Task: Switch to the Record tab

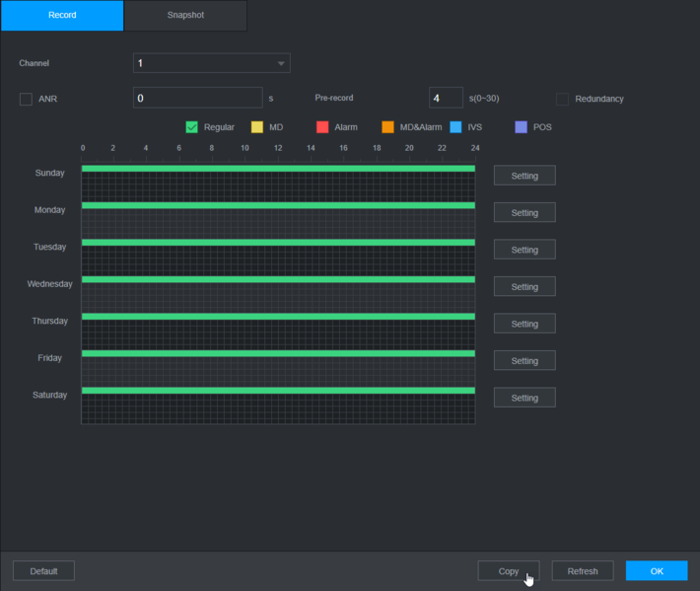Action: coord(62,15)
